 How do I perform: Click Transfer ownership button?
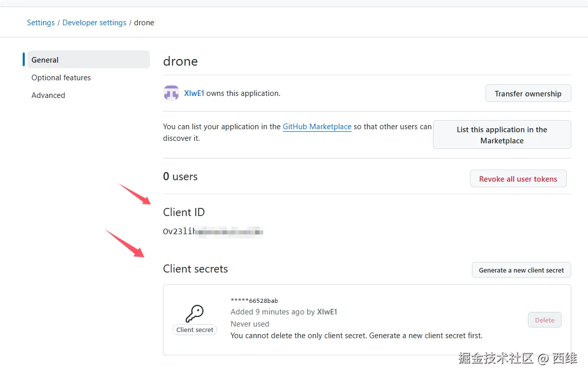(x=528, y=93)
